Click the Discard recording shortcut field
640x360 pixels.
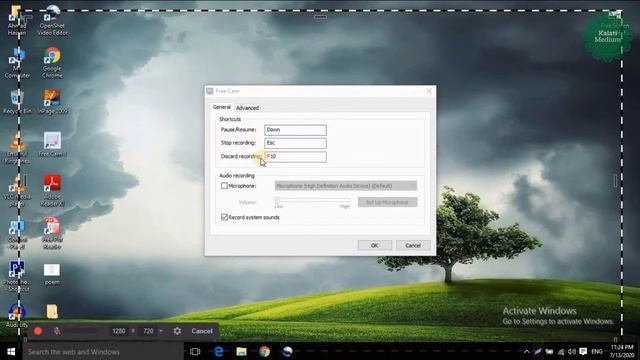(295, 156)
